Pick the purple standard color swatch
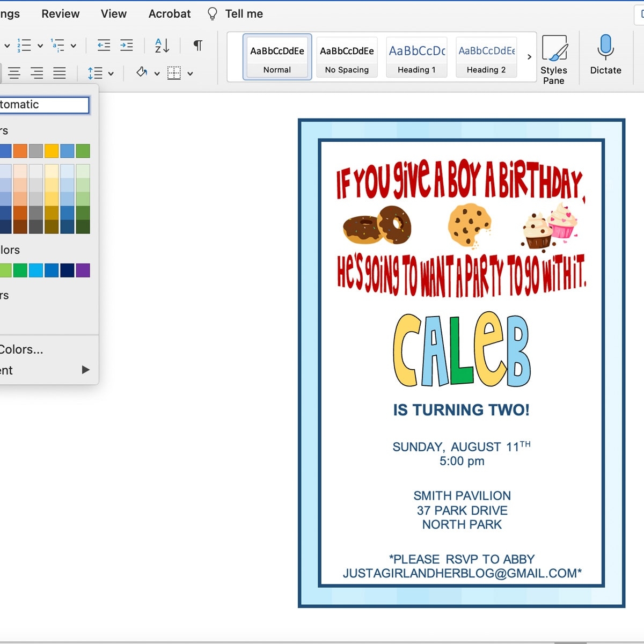The width and height of the screenshot is (644, 644). click(x=84, y=270)
